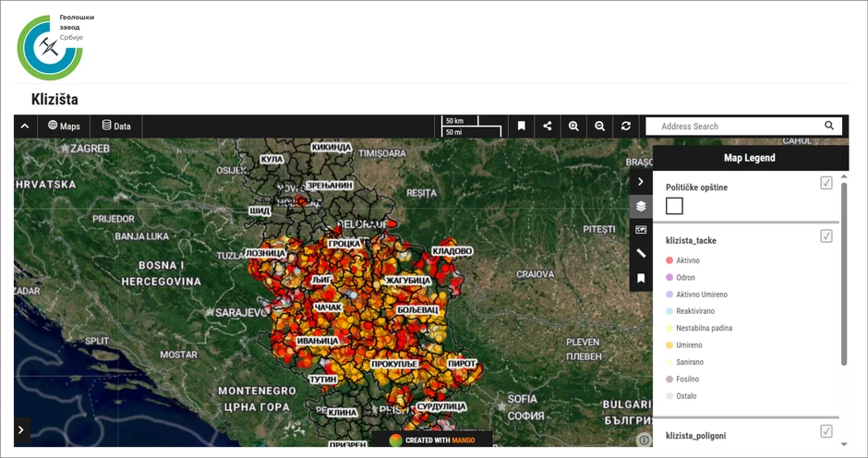Click the Map Legend header
868x458 pixels.
point(750,158)
